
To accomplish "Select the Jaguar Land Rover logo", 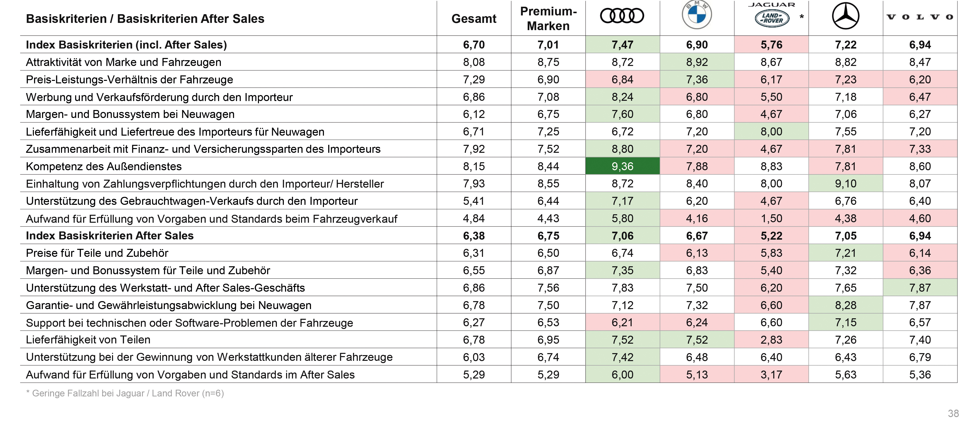I will pos(772,16).
